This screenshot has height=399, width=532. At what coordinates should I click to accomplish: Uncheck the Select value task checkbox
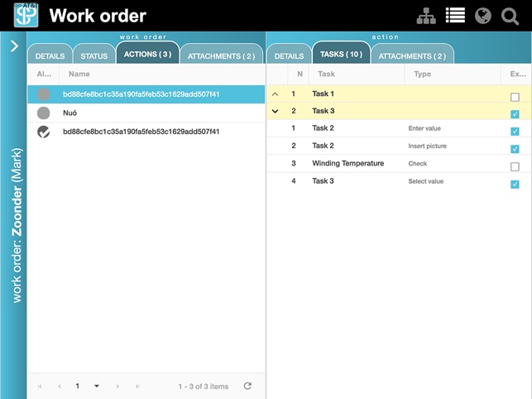pyautogui.click(x=515, y=184)
